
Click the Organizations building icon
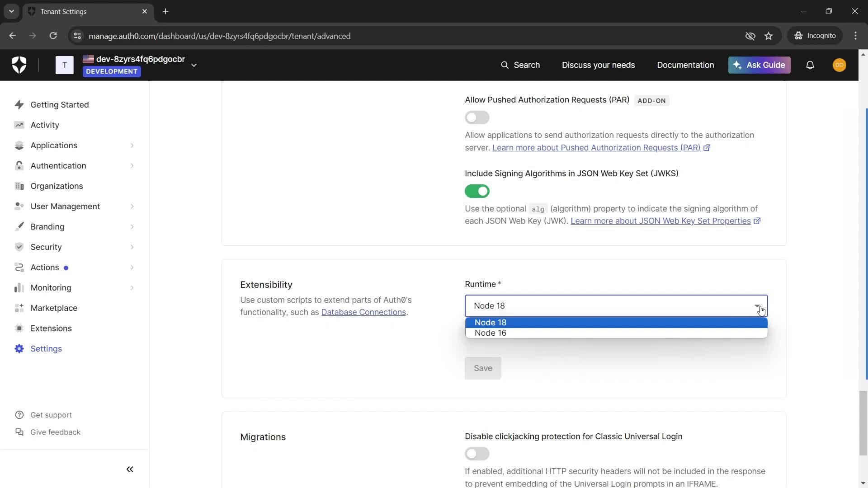(x=19, y=186)
